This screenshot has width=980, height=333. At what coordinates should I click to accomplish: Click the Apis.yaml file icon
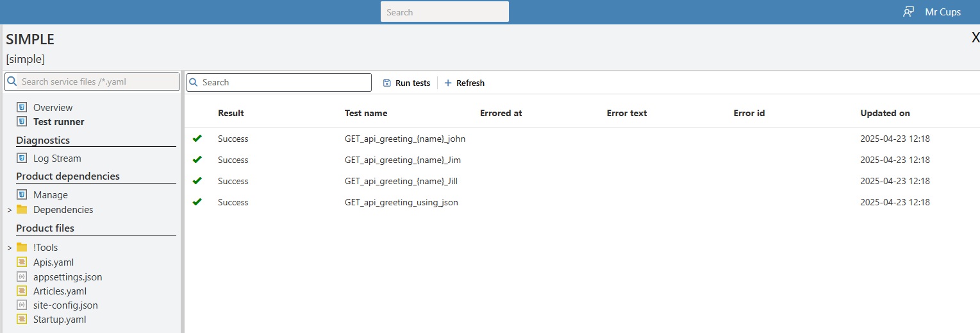[x=22, y=262]
